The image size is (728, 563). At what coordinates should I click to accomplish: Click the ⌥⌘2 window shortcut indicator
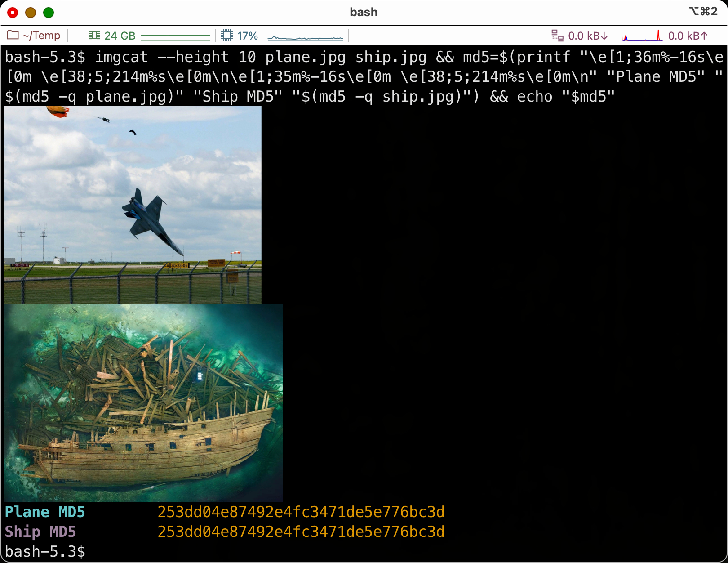[703, 12]
